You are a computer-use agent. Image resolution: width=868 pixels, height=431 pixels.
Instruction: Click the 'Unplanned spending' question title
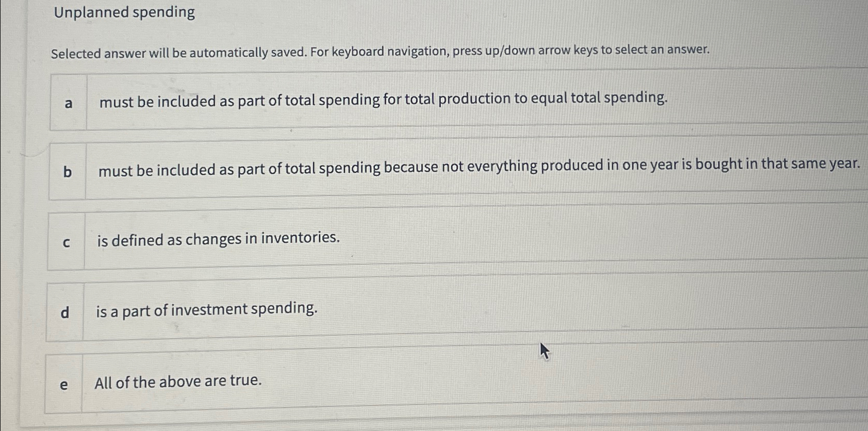click(x=123, y=12)
